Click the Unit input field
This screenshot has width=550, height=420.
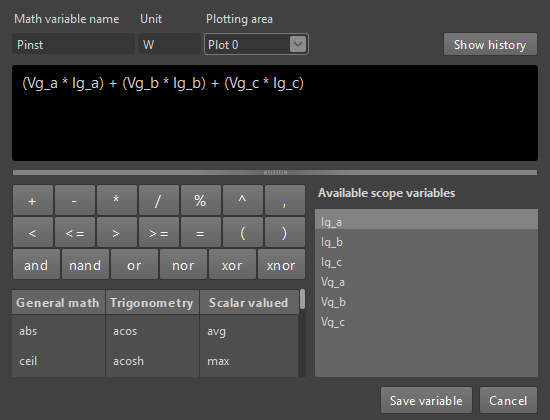pos(169,44)
